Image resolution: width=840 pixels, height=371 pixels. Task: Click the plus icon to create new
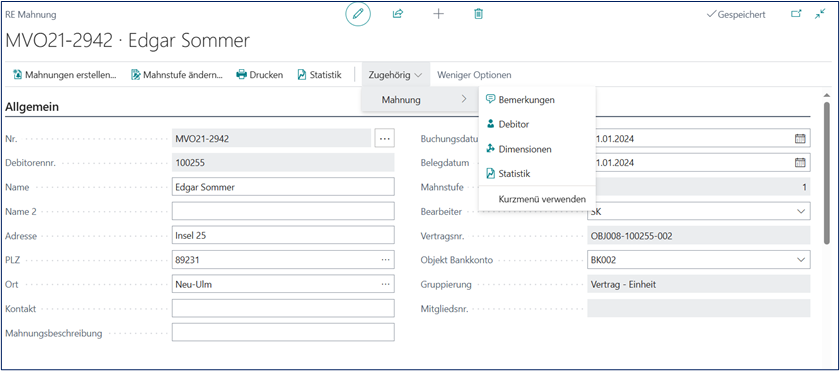coord(438,14)
